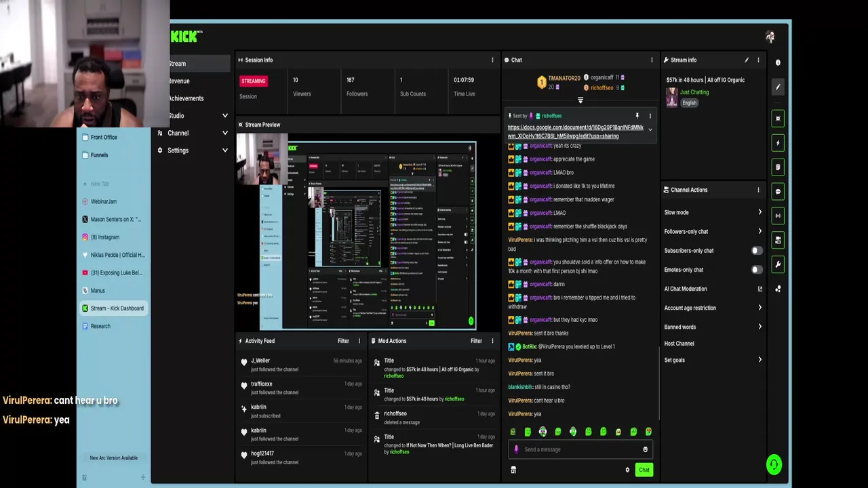Click the Just Chatting category link
The image size is (868, 488).
click(x=694, y=92)
